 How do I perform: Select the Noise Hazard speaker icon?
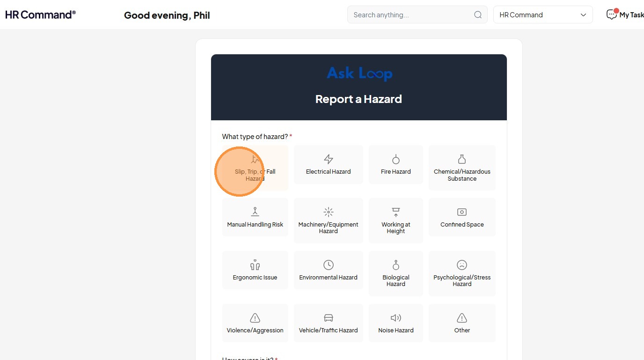click(x=396, y=318)
